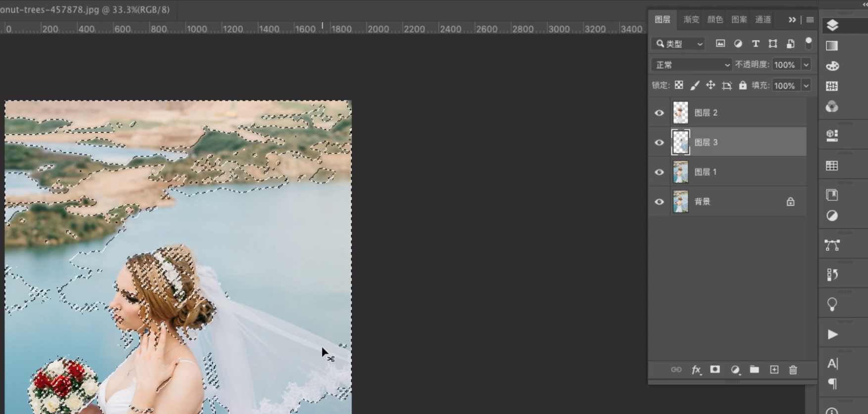Viewport: 868px width, 414px height.
Task: Click the link layers chain icon
Action: pos(676,369)
